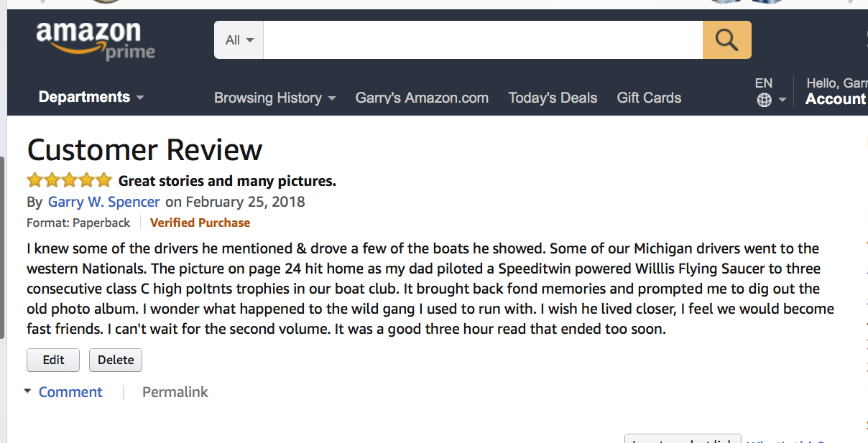Click the Amazon Prime logo
The width and height of the screenshot is (868, 443).
[x=95, y=41]
